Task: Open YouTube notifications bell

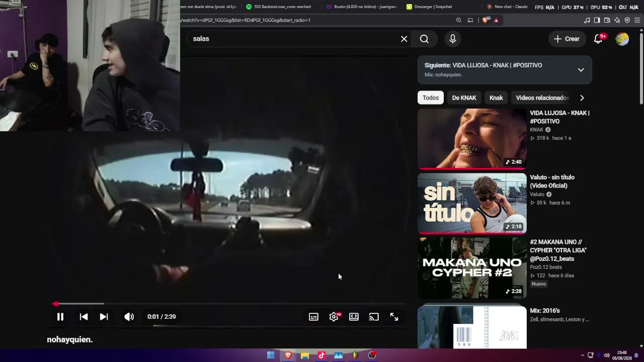Action: 598,39
